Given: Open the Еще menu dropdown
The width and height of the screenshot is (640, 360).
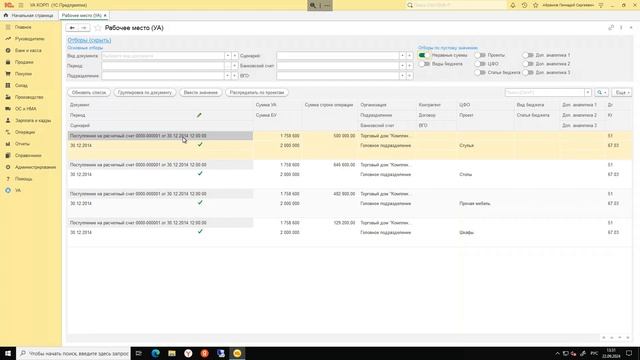Looking at the screenshot, I should 622,93.
